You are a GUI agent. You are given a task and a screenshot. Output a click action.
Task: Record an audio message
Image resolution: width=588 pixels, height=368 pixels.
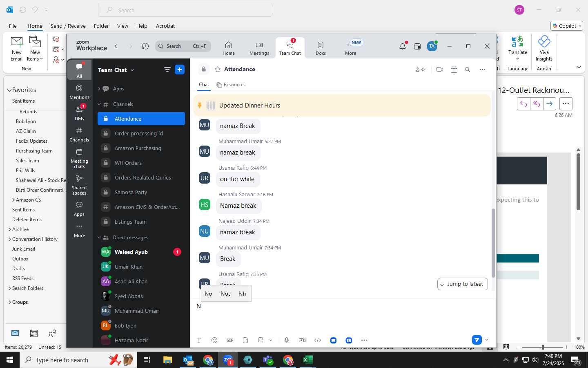[x=287, y=340]
